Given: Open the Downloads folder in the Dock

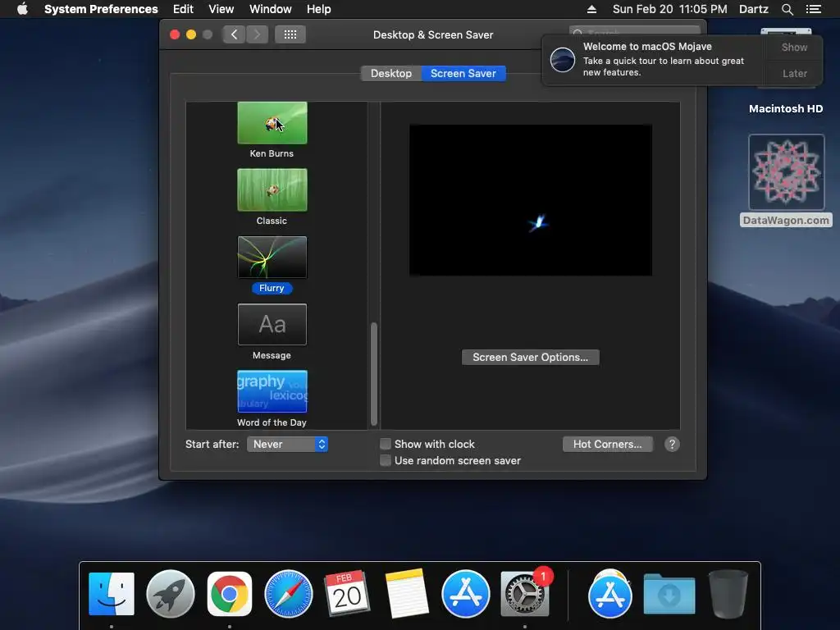Looking at the screenshot, I should 669,594.
